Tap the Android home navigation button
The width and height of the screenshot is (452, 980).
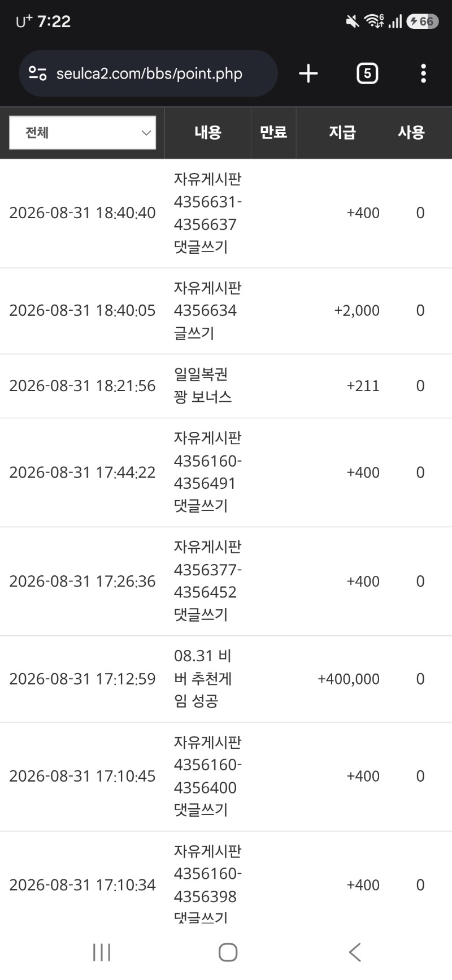[x=228, y=952]
